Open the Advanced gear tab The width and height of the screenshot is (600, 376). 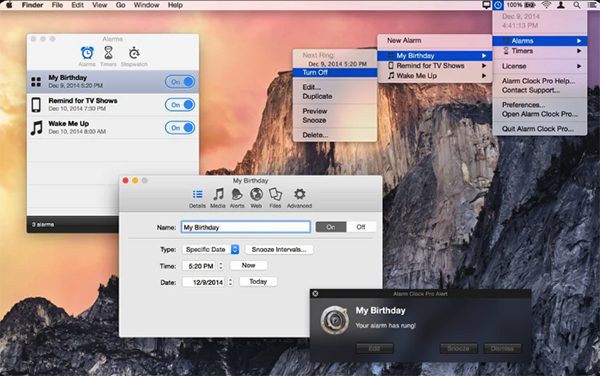300,194
